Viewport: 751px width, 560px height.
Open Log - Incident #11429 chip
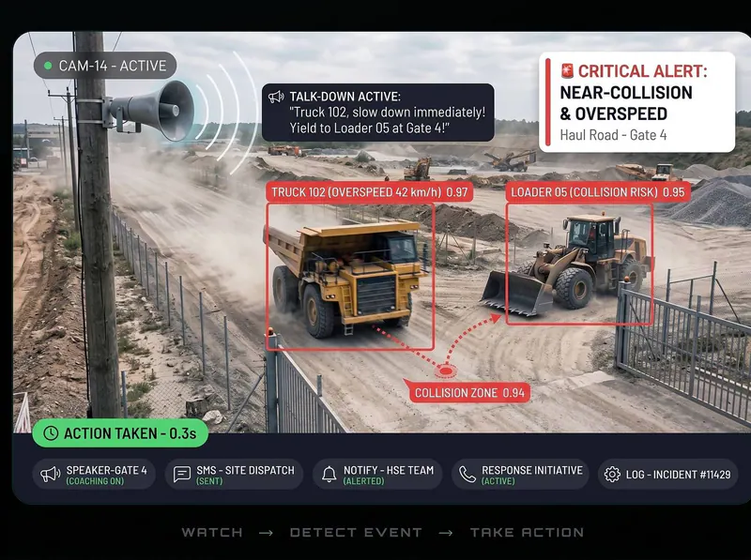[x=668, y=475]
